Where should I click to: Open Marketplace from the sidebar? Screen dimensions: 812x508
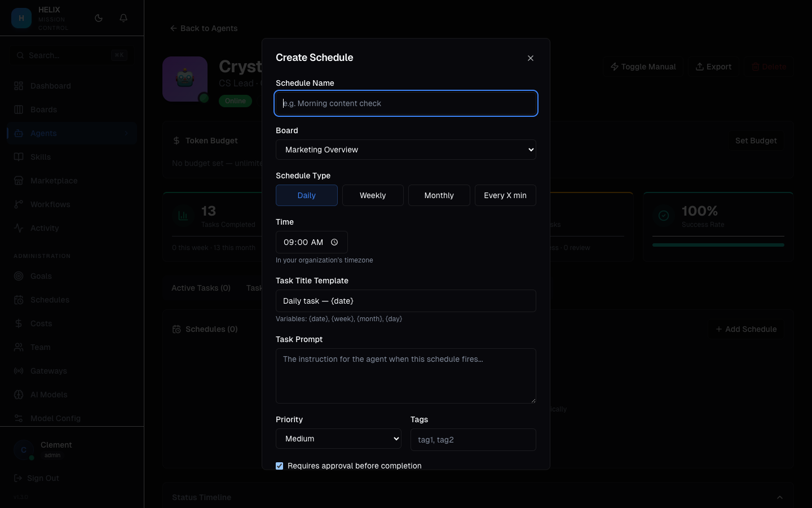coord(72,181)
